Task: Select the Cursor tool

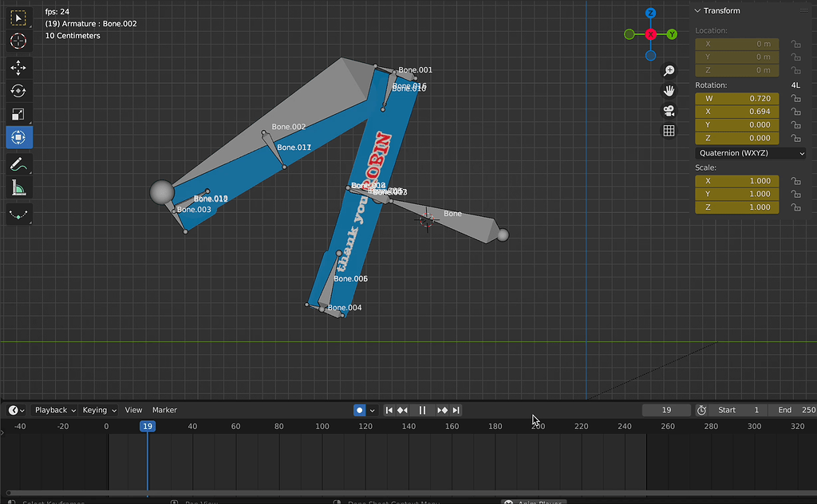Action: 19,41
